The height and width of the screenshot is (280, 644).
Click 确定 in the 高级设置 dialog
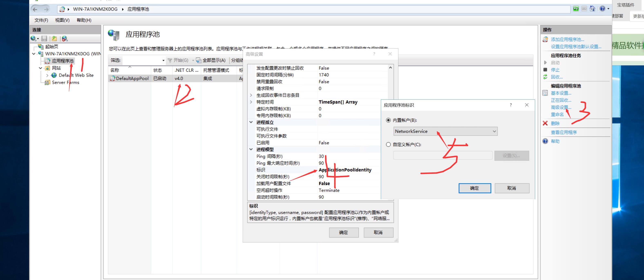[343, 232]
